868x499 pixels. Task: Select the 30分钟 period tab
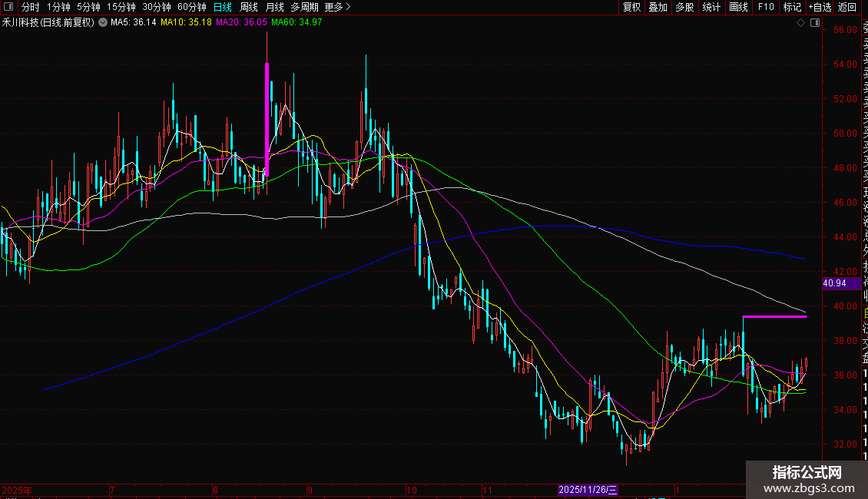click(x=157, y=7)
